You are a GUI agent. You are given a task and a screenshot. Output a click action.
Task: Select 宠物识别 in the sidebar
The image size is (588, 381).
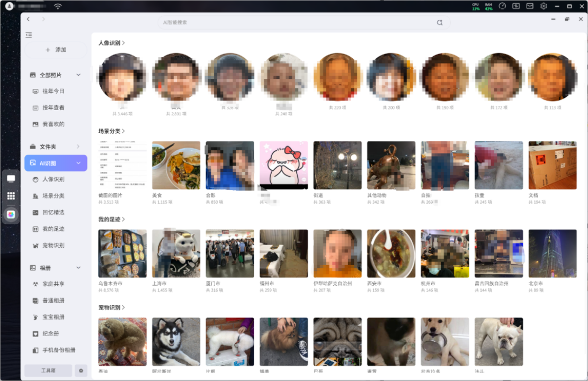53,246
